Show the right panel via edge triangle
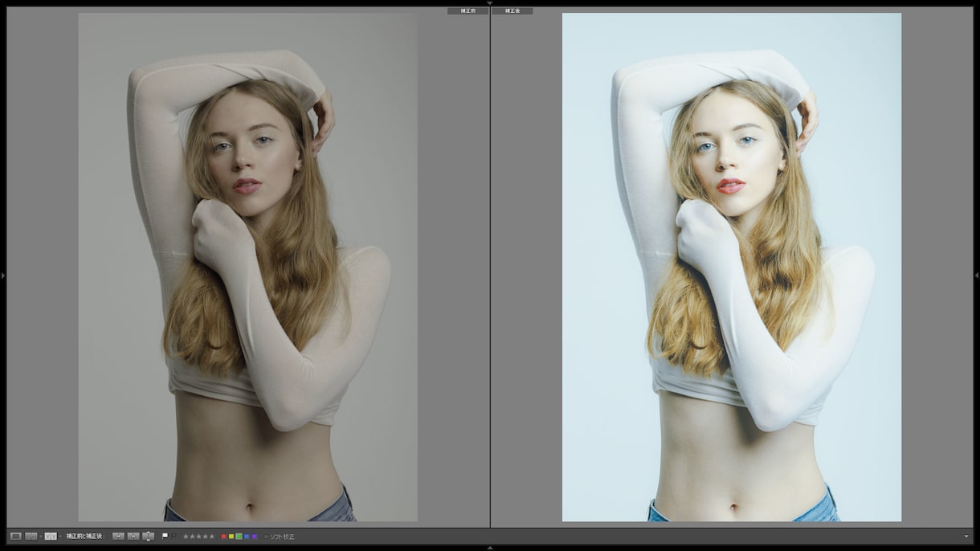This screenshot has width=980, height=551. point(977,275)
